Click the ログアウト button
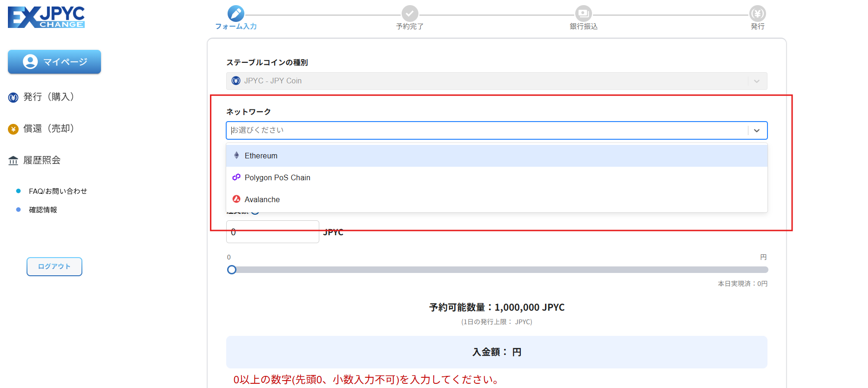Screen dimensions: 868x388 tap(54, 266)
